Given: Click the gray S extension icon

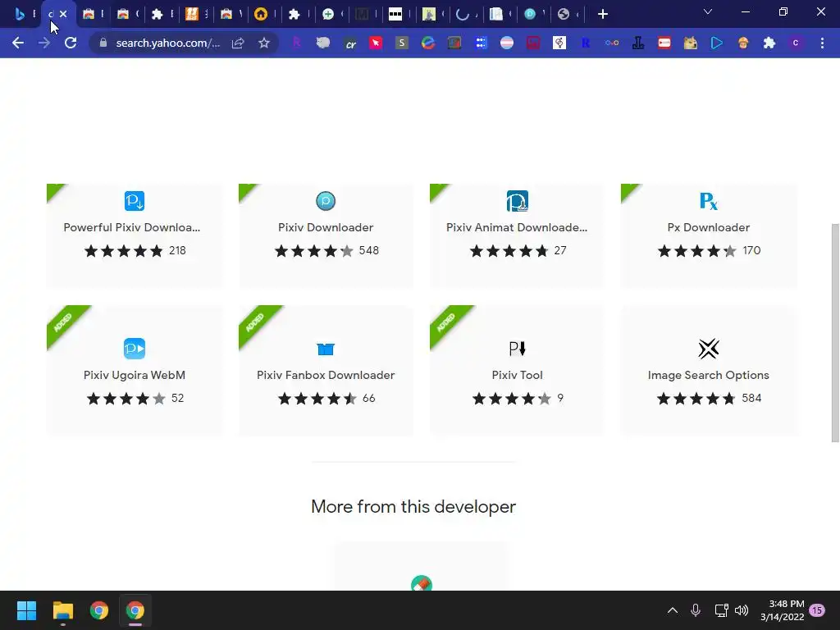Looking at the screenshot, I should (401, 43).
